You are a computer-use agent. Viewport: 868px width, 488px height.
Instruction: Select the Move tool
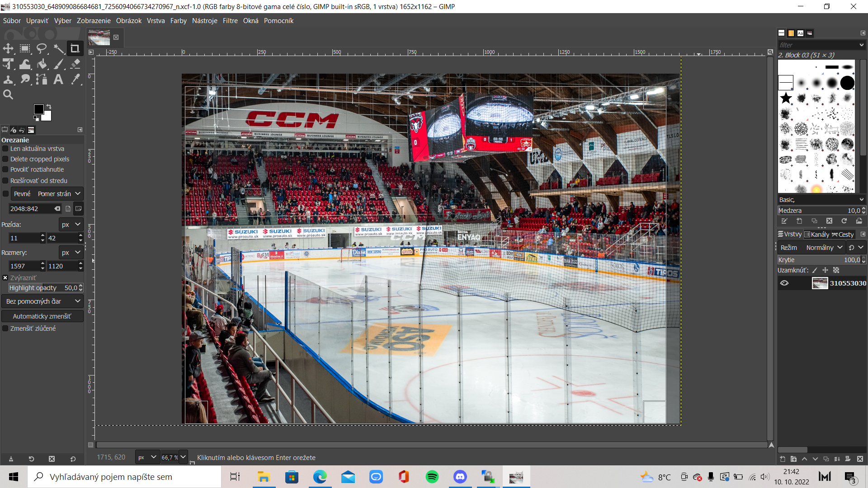(8, 48)
